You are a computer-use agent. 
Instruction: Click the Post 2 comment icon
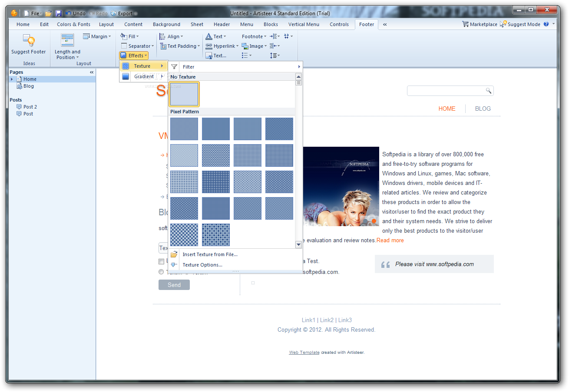19,107
